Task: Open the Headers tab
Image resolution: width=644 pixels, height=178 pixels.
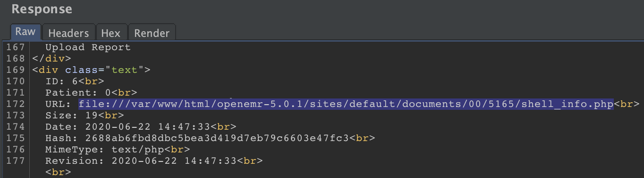Action: click(x=68, y=33)
